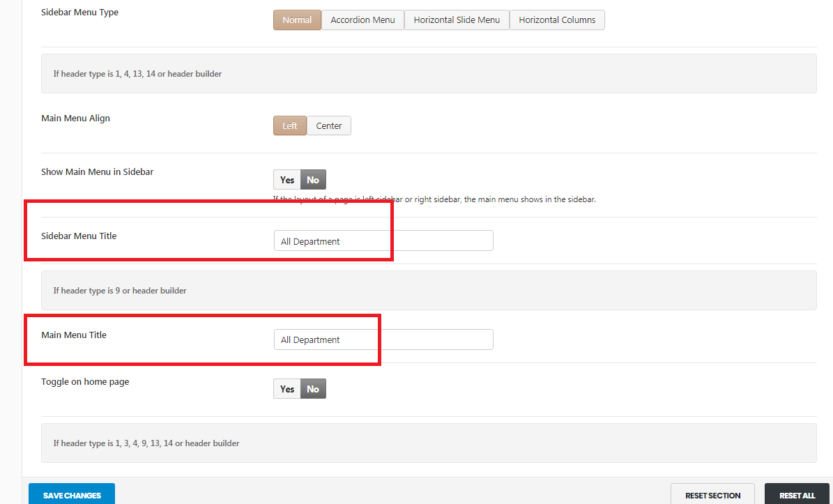Click the 'header type is 1, 4, 13, 14' notice
Viewport: 833px width, 504px height.
[x=429, y=74]
